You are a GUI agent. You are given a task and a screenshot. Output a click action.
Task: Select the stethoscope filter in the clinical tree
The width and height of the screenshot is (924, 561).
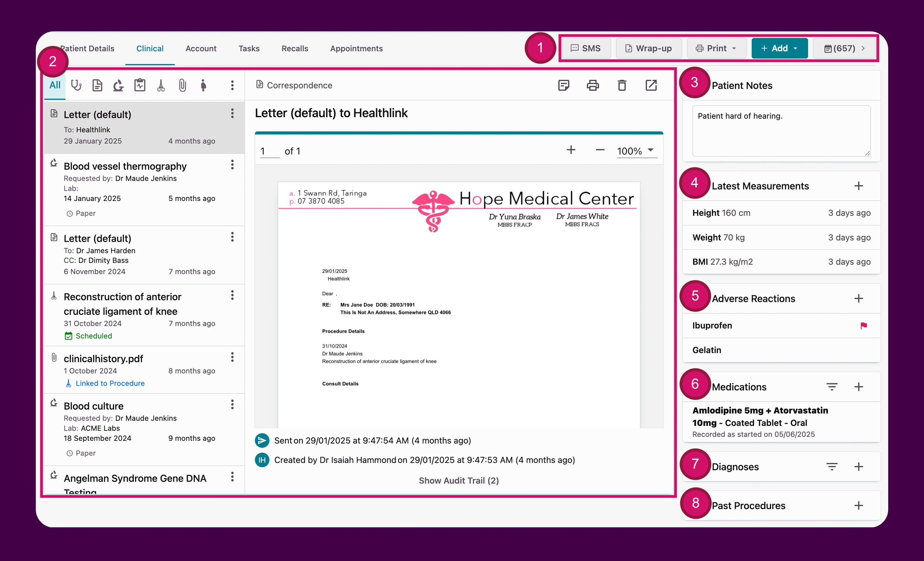[76, 86]
